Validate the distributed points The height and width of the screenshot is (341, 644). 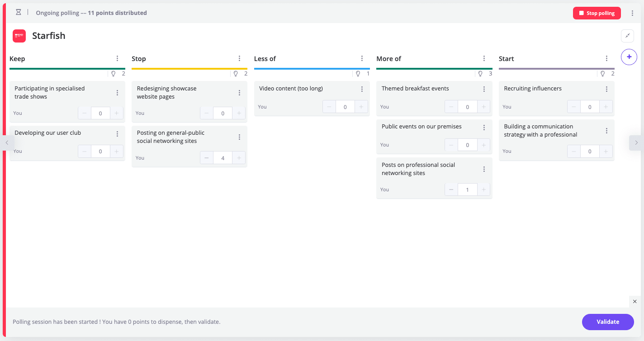click(x=608, y=322)
